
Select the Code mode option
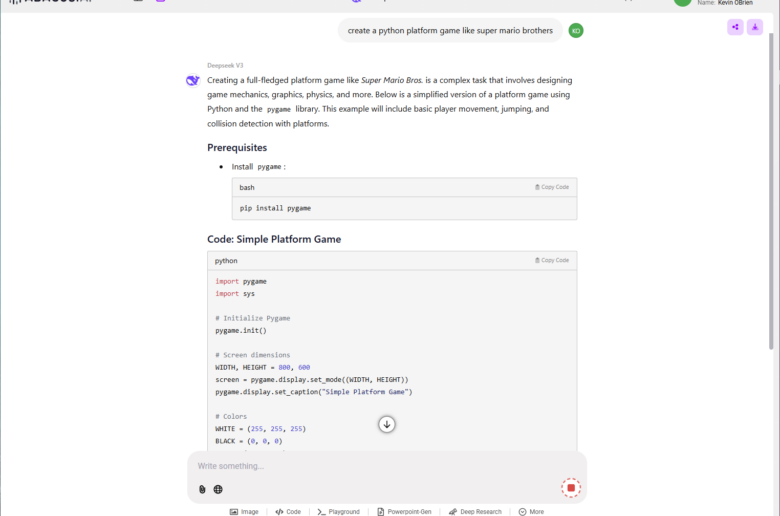288,512
